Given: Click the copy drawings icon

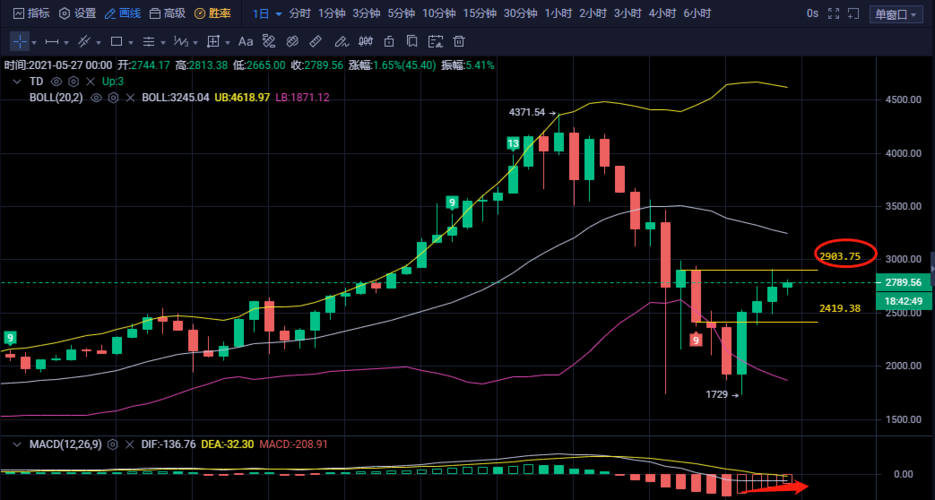Looking at the screenshot, I should pyautogui.click(x=411, y=42).
